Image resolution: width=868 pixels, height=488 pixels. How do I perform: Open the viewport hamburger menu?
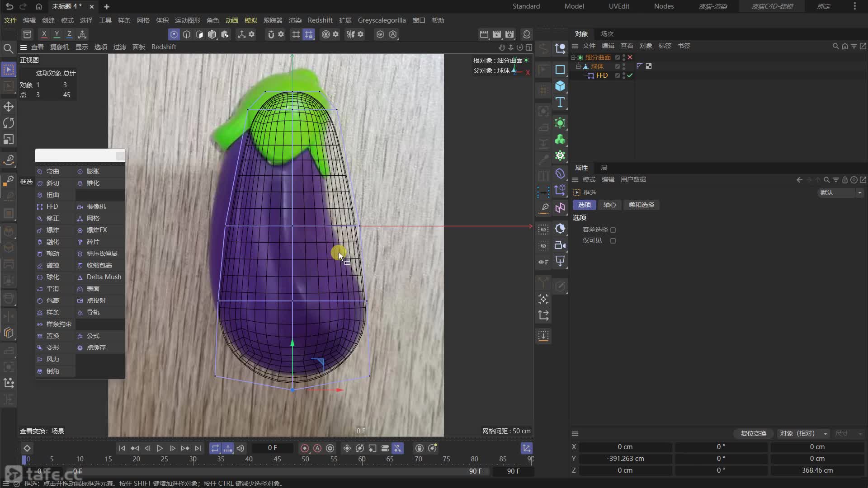(x=24, y=47)
